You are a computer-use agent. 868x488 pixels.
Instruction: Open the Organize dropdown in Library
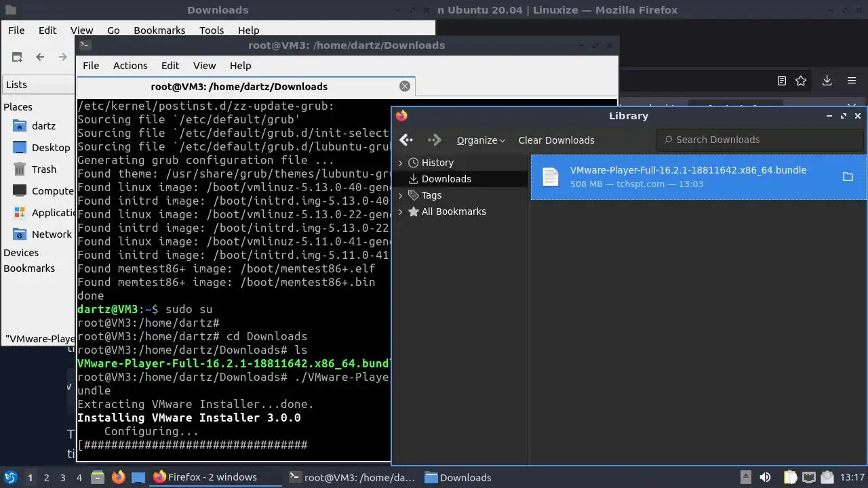[481, 140]
